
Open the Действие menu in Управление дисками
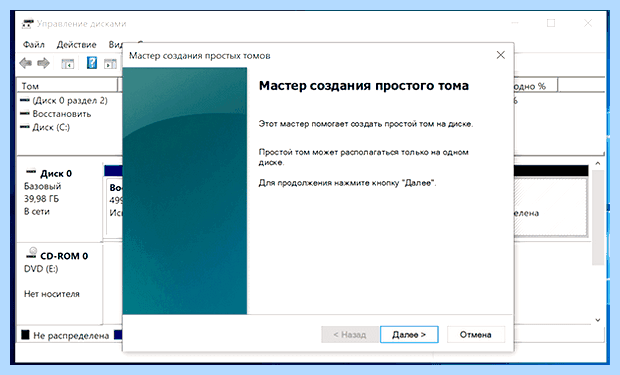point(76,45)
